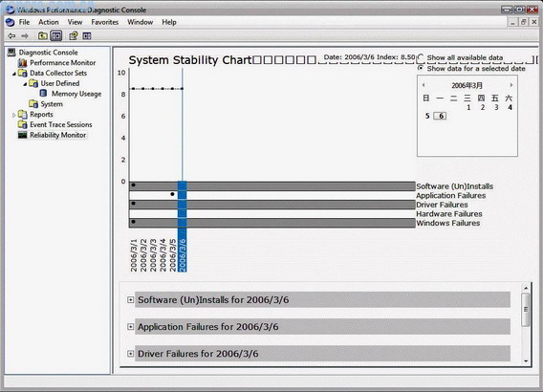Click the details pane scroll down arrow
The height and width of the screenshot is (392, 543).
(526, 360)
